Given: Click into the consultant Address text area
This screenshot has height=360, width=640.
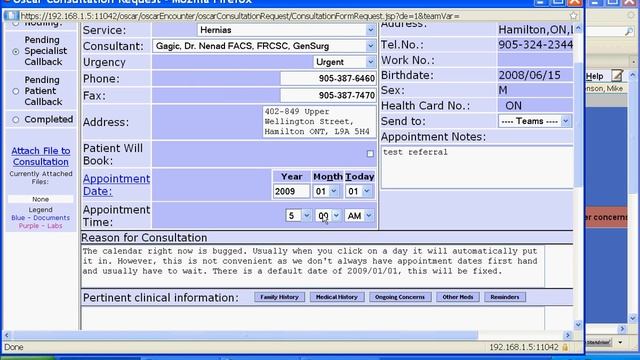Looking at the screenshot, I should coord(319,122).
